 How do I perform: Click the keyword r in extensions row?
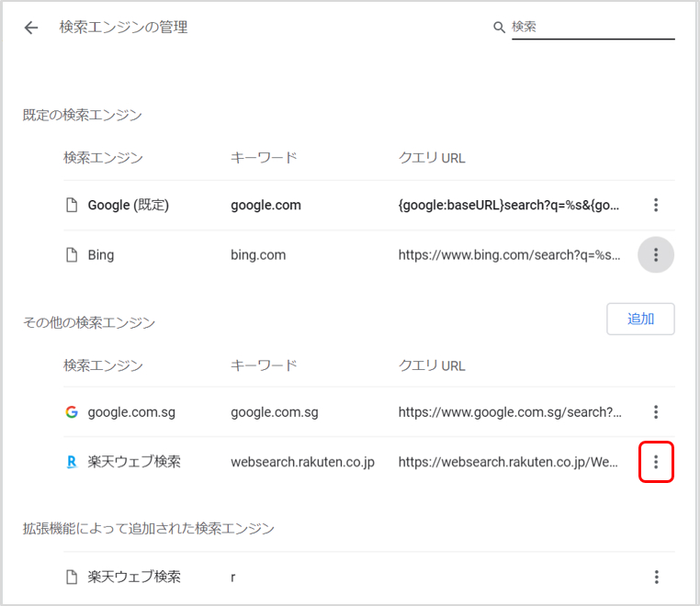point(232,578)
